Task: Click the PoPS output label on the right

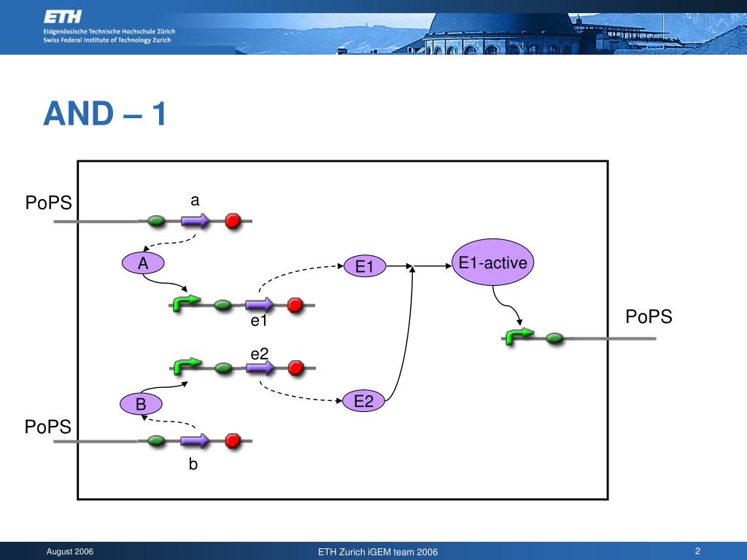Action: (x=649, y=316)
